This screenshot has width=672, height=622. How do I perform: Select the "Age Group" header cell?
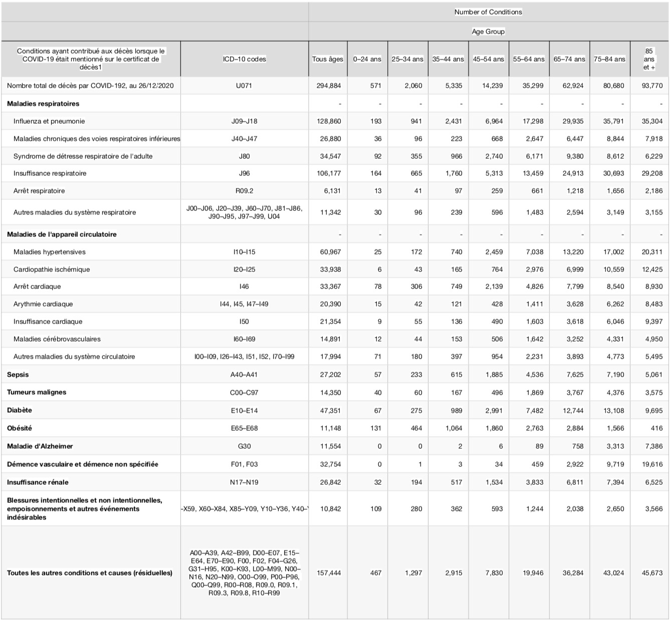pyautogui.click(x=488, y=32)
